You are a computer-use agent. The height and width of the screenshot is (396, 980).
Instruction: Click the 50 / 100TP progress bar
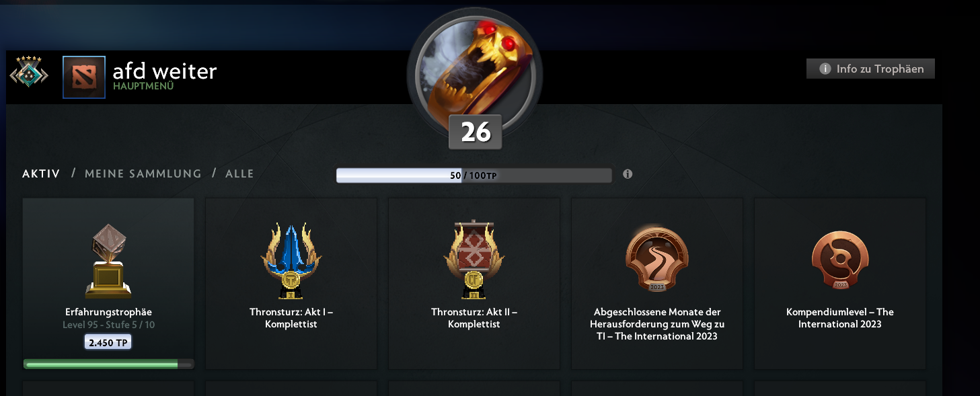point(474,175)
